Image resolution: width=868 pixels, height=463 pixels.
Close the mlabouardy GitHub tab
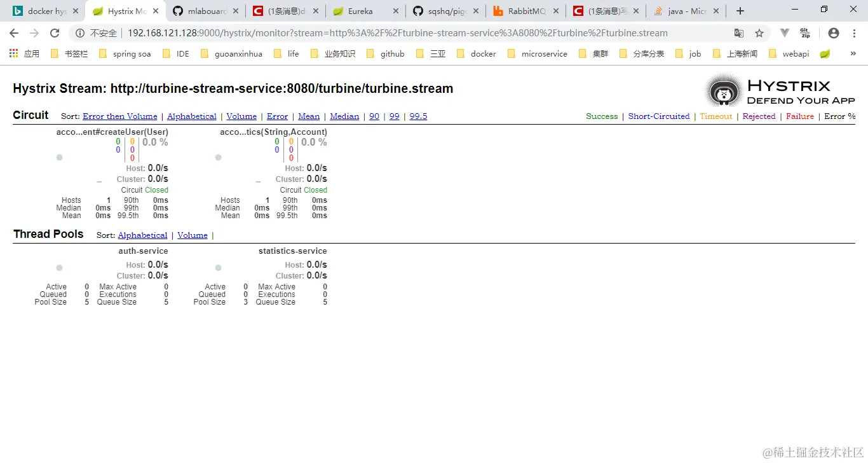click(236, 11)
